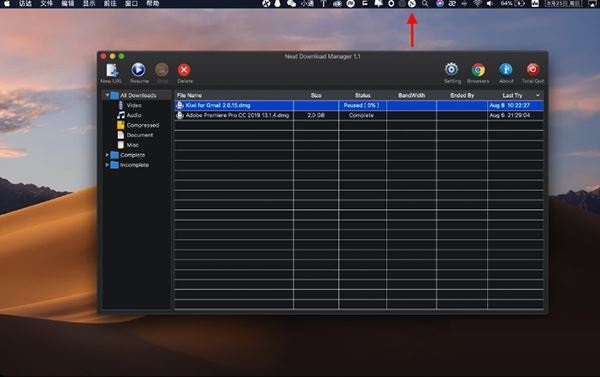Select the Video category
600x377 pixels.
click(x=134, y=105)
